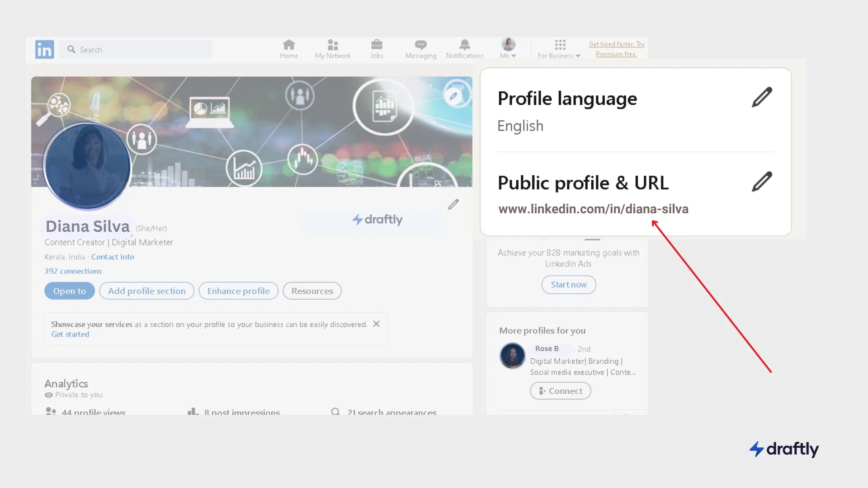This screenshot has width=868, height=488.
Task: Connect with Rose B
Action: click(560, 390)
